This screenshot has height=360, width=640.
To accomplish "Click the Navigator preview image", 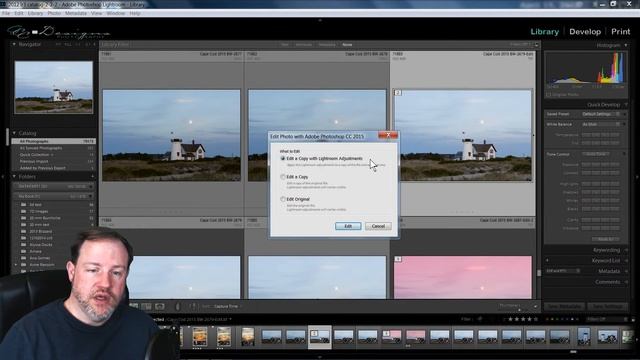I will coord(53,87).
